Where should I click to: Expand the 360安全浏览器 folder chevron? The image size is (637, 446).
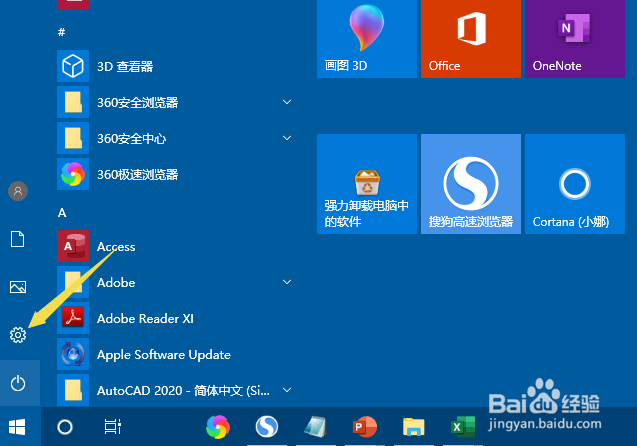[x=287, y=102]
